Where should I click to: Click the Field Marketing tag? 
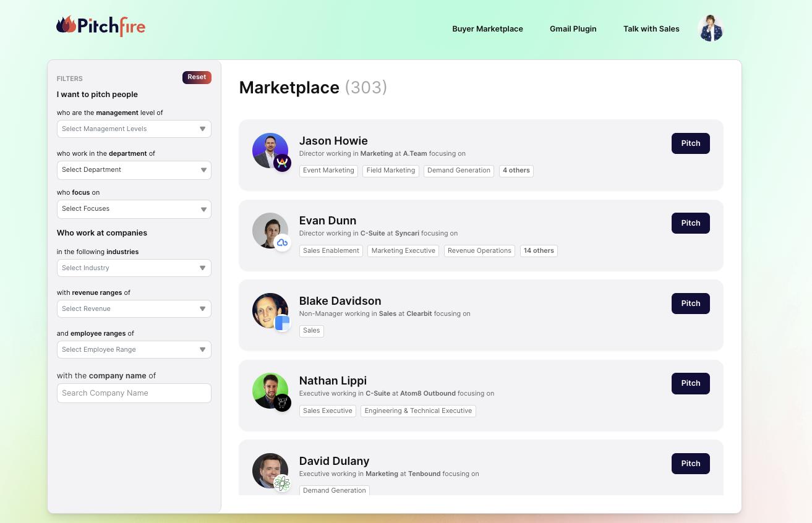coord(390,171)
